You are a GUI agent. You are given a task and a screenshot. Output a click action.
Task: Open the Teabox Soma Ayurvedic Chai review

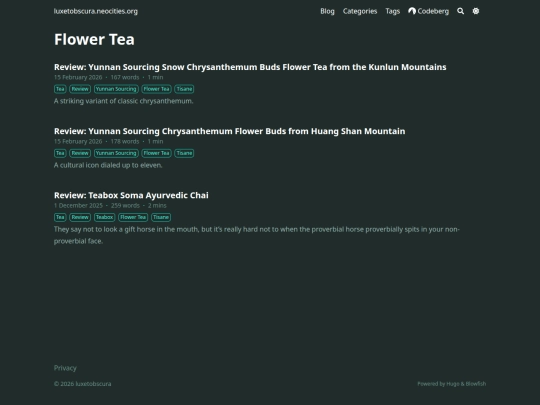pyautogui.click(x=131, y=195)
